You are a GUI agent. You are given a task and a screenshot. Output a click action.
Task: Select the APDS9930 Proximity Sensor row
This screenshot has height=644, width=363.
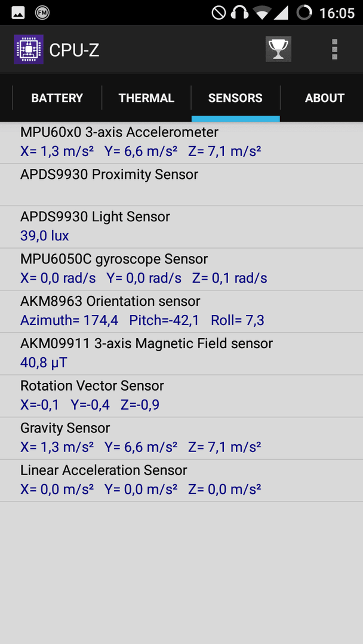(181, 184)
